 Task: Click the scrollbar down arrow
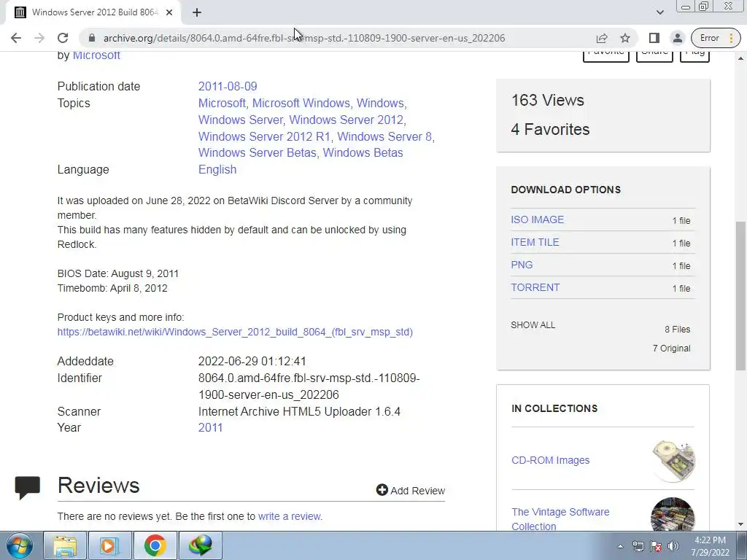pyautogui.click(x=740, y=525)
